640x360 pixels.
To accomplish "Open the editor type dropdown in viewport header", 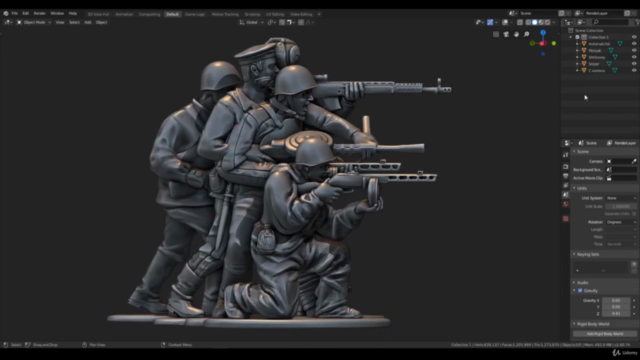I will pyautogui.click(x=8, y=22).
